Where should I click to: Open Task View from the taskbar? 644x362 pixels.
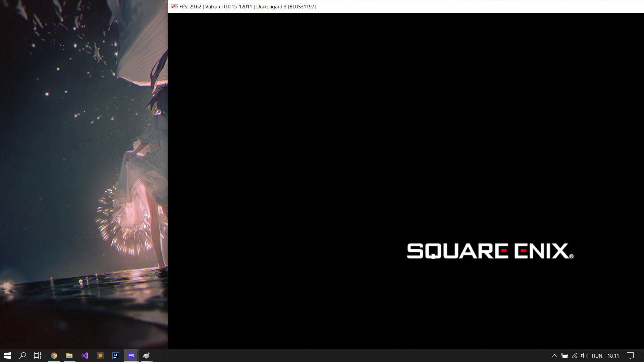38,356
